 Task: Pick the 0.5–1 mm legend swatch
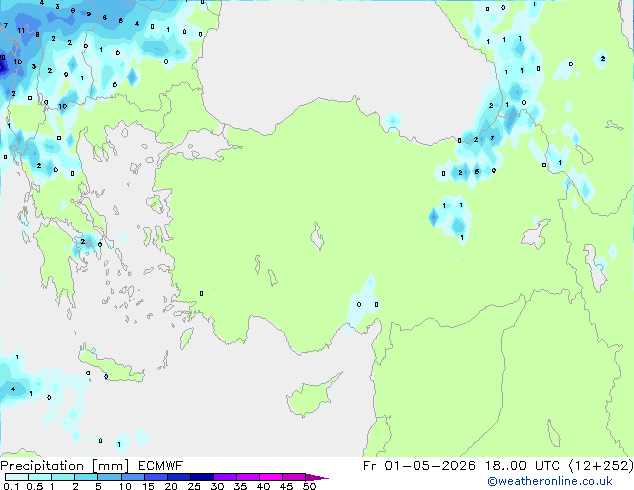coord(40,477)
